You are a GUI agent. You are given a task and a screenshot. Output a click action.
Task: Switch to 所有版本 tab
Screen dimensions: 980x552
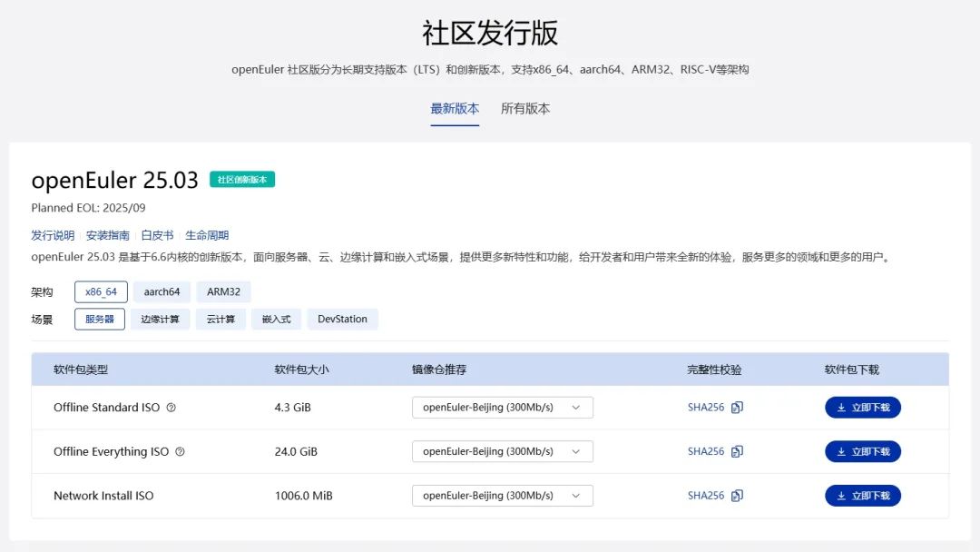pos(525,109)
